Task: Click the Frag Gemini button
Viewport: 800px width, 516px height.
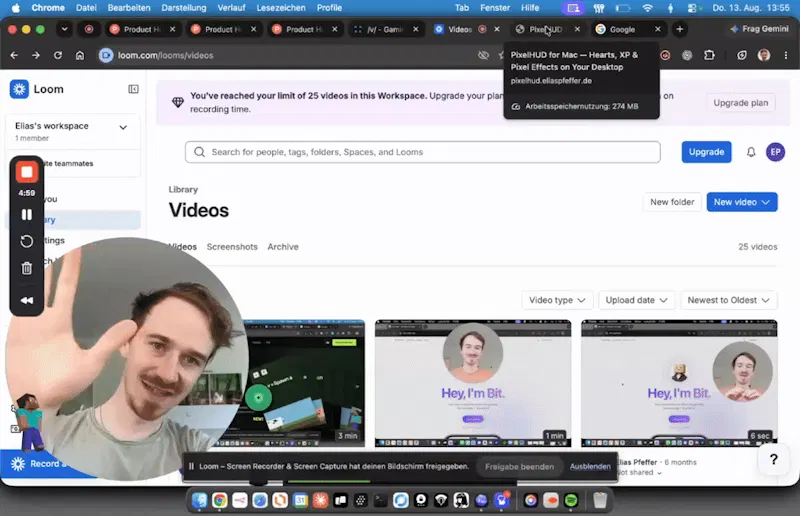Action: click(x=759, y=29)
